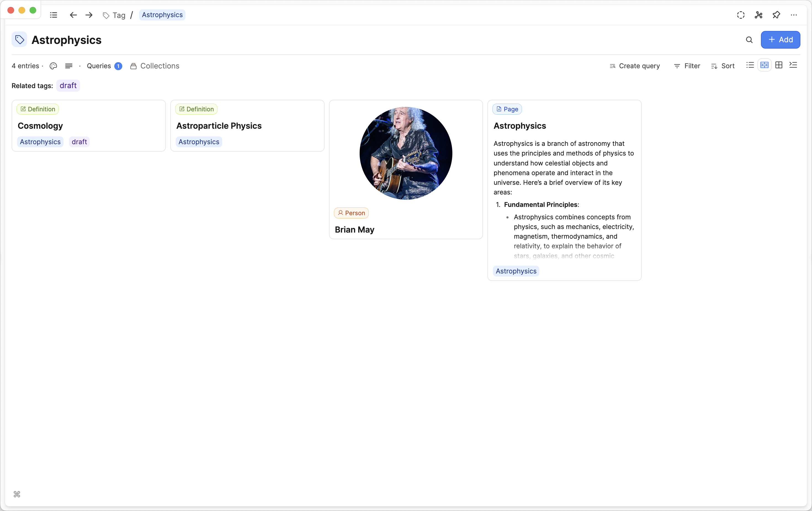This screenshot has height=511, width=812.
Task: Click the Person badge
Action: [351, 213]
